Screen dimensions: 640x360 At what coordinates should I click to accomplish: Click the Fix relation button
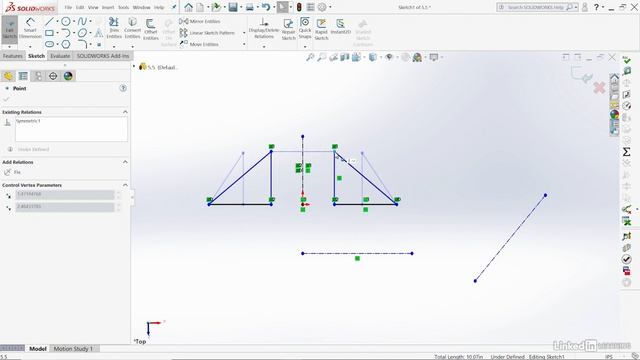[12, 172]
